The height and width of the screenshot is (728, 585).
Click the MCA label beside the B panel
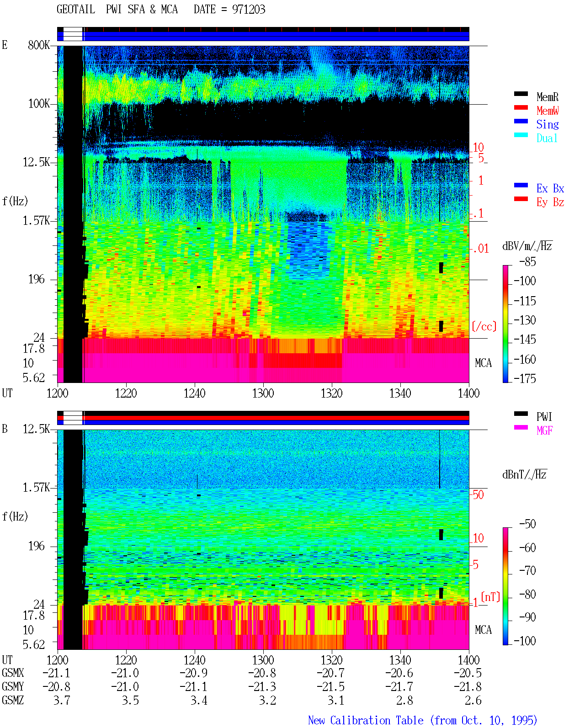483,630
